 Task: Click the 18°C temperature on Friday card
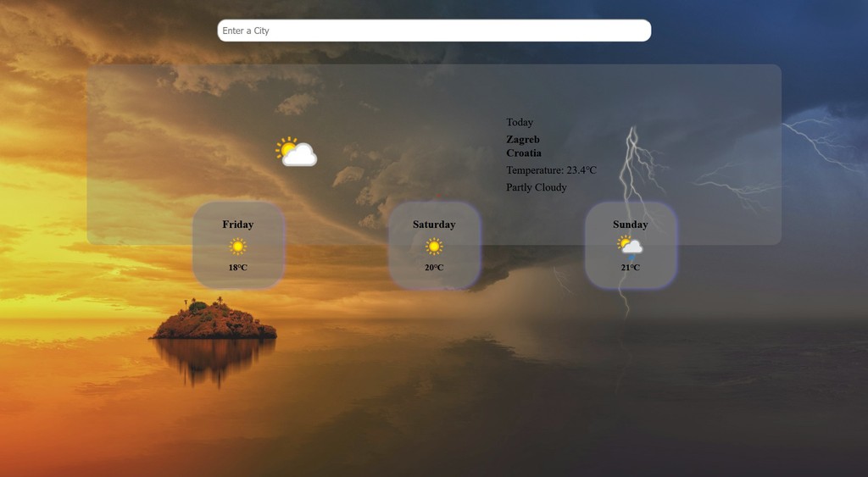click(x=238, y=268)
